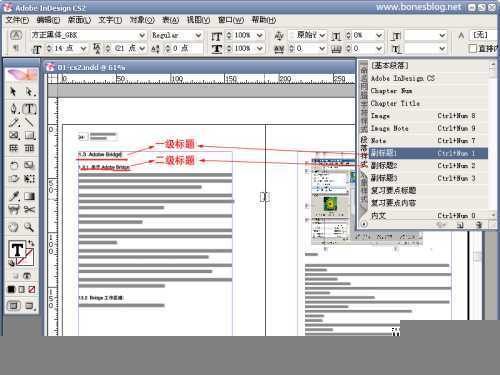Click the Adobe butterfly logo in toolbox

22,75
